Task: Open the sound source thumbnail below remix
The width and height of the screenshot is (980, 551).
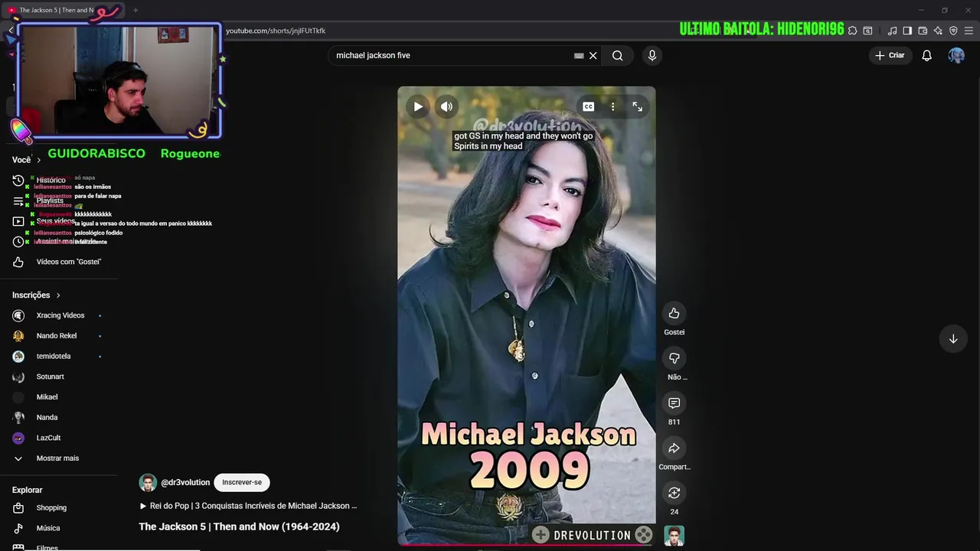Action: pyautogui.click(x=674, y=536)
